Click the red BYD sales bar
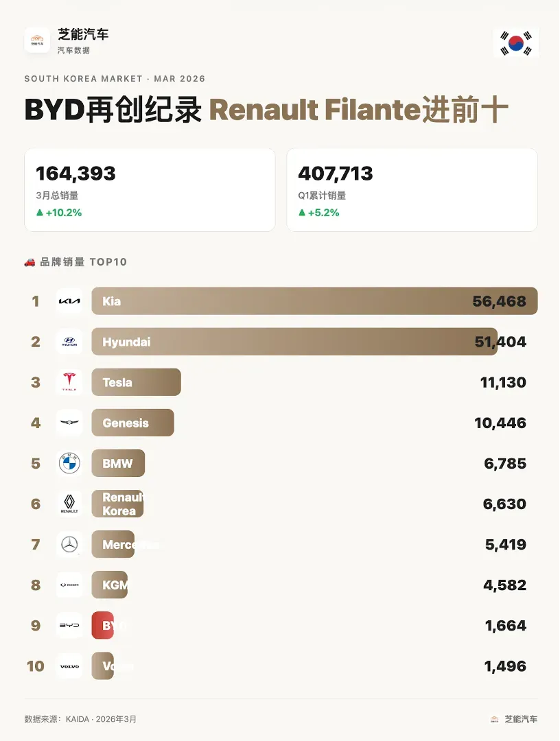Viewport: 560px width, 741px height. tap(102, 626)
